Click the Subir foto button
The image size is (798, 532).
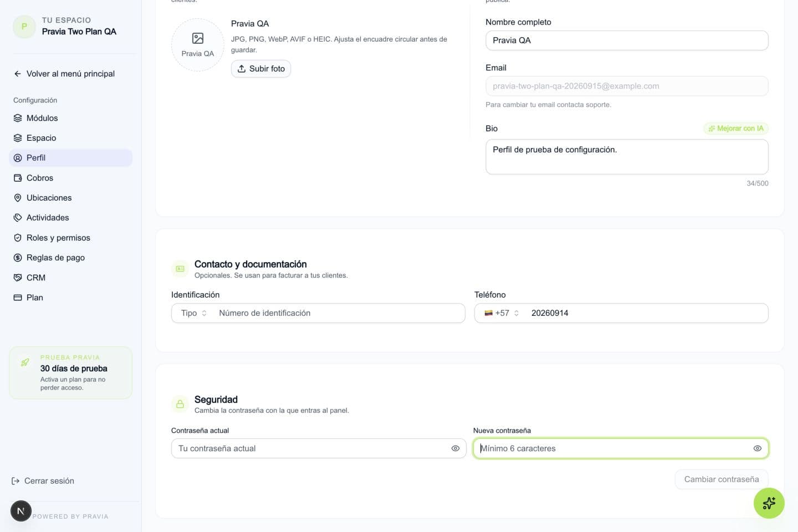tap(261, 69)
